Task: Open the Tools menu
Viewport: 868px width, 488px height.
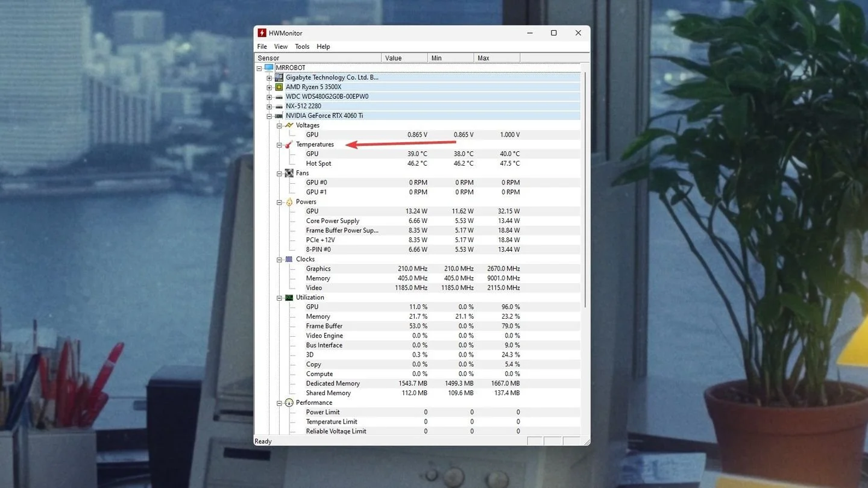Action: [302, 46]
